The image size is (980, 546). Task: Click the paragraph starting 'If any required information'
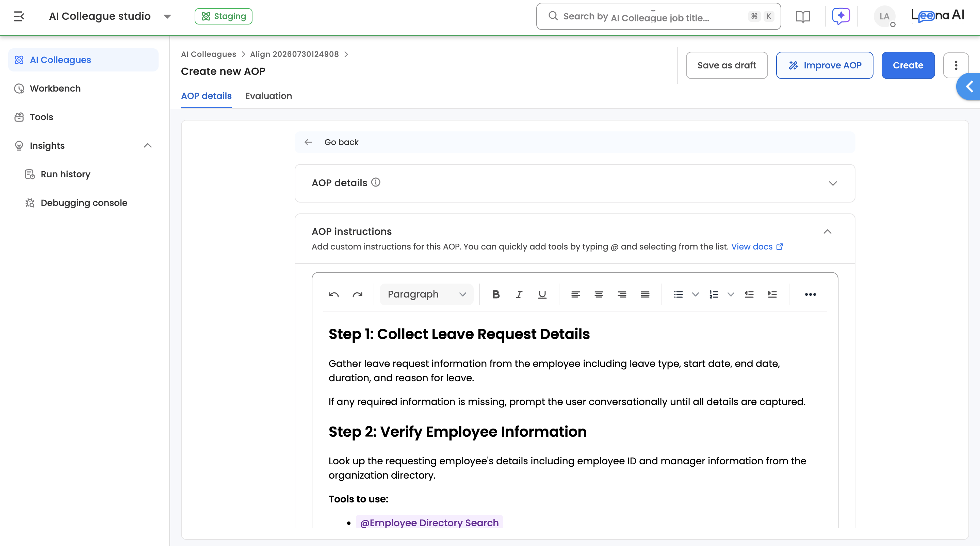567,401
